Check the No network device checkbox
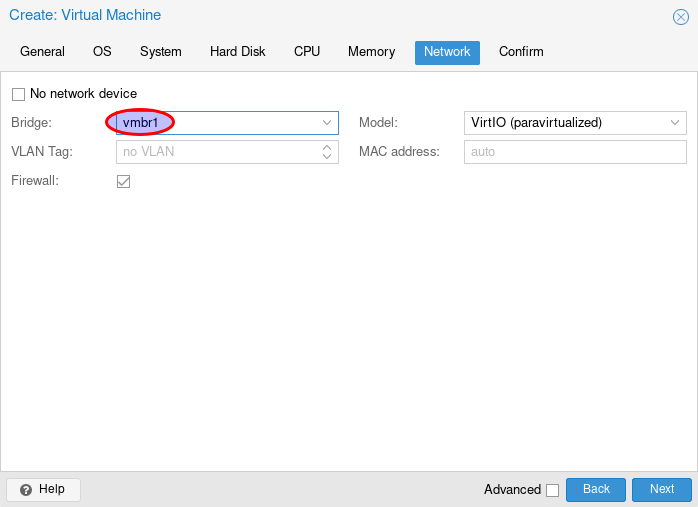The image size is (698, 507). [18, 94]
